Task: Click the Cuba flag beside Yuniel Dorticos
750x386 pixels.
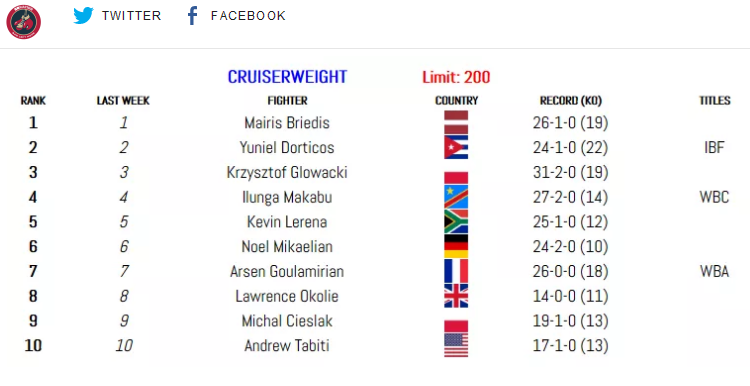Action: pyautogui.click(x=456, y=147)
